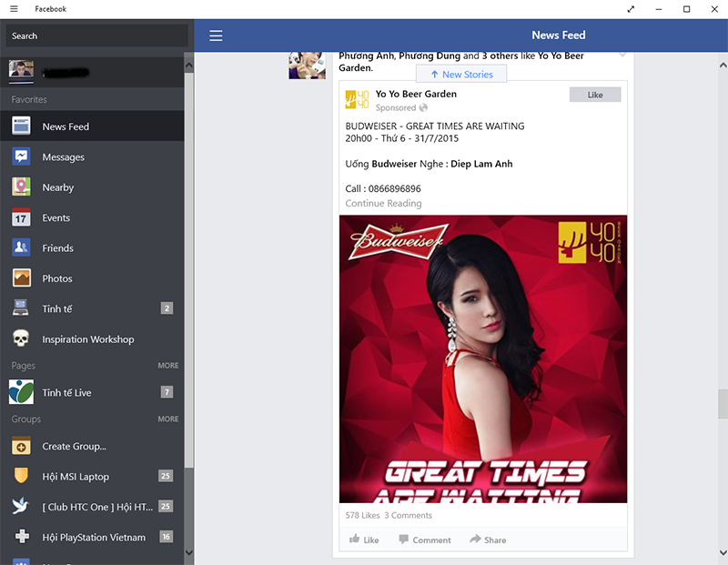Viewport: 728px width, 565px height.
Task: Click the Inspiration Workshop skull icon
Action: pos(21,339)
